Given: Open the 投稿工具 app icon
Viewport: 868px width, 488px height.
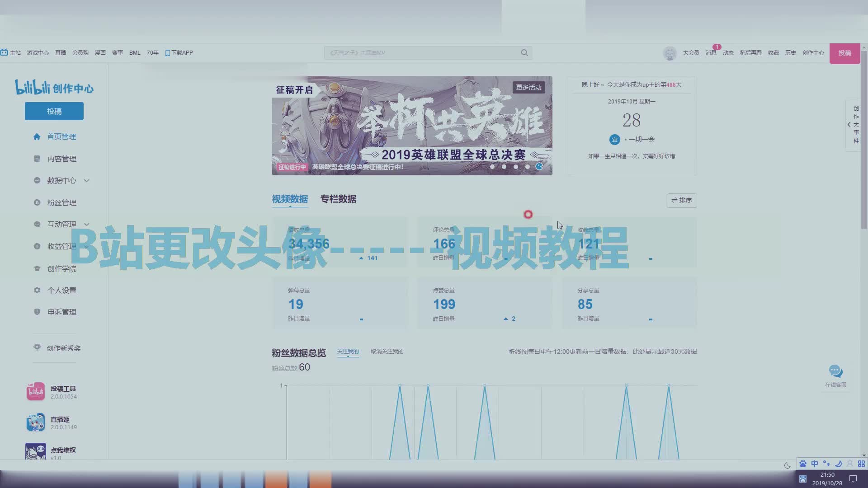Looking at the screenshot, I should click(35, 391).
